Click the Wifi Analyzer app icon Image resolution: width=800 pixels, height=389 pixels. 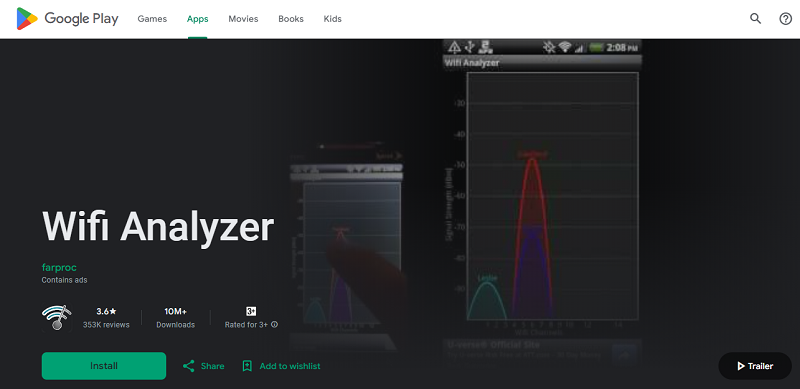[x=57, y=318]
